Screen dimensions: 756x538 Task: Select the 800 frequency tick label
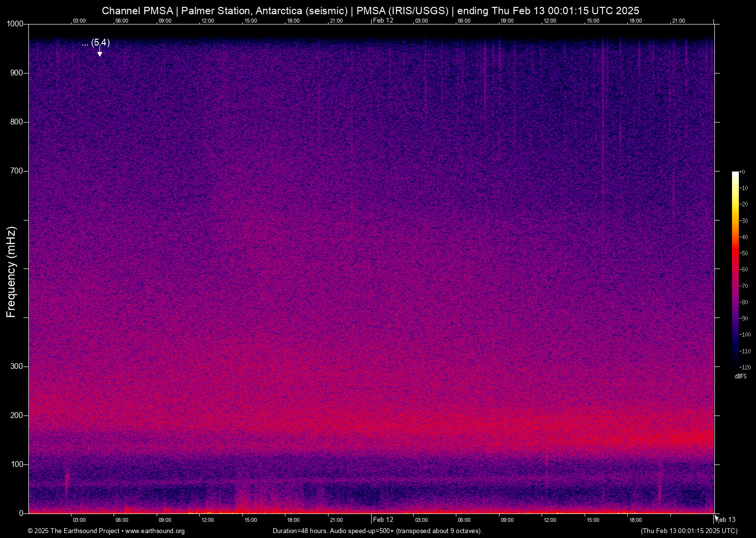(16, 122)
